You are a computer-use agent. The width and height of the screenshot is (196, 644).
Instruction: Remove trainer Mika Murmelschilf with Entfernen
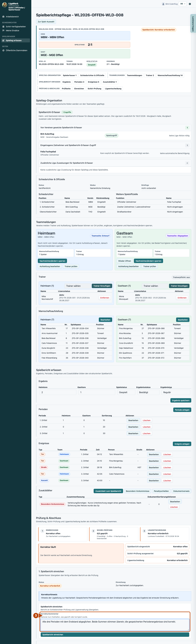click(x=105, y=298)
